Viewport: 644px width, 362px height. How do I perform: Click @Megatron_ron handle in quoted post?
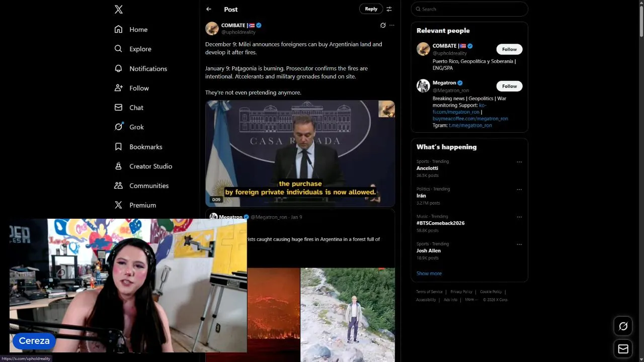point(269,217)
